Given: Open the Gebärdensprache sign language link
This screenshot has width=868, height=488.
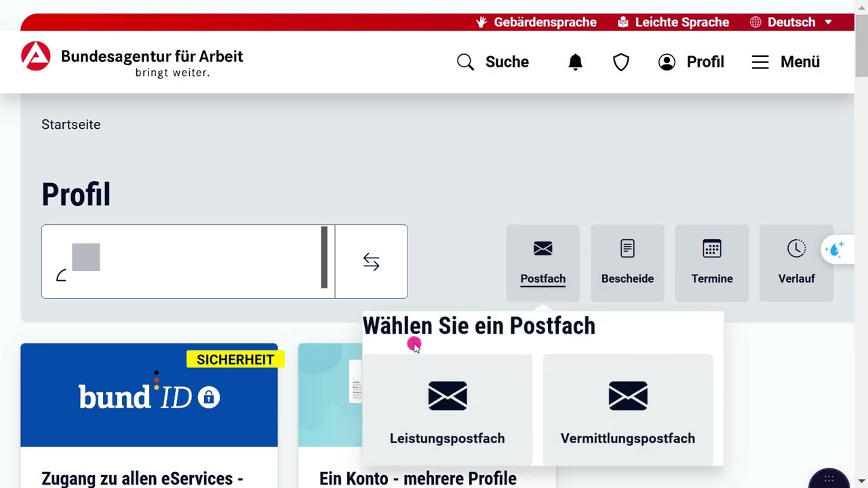Looking at the screenshot, I should [x=536, y=22].
